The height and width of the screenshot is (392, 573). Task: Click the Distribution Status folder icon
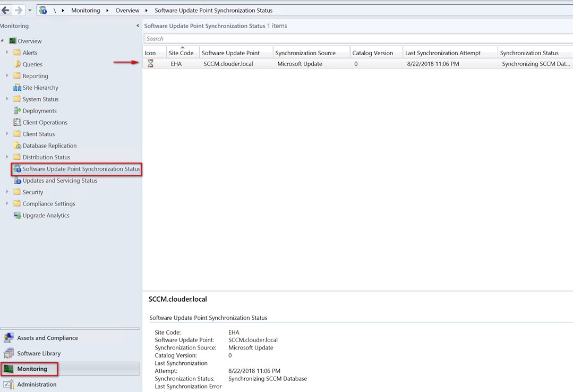(17, 157)
